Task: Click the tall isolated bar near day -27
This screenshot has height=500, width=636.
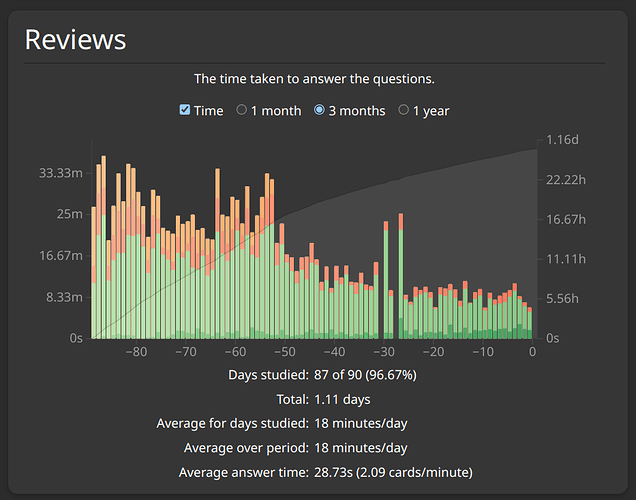Action: (401, 276)
